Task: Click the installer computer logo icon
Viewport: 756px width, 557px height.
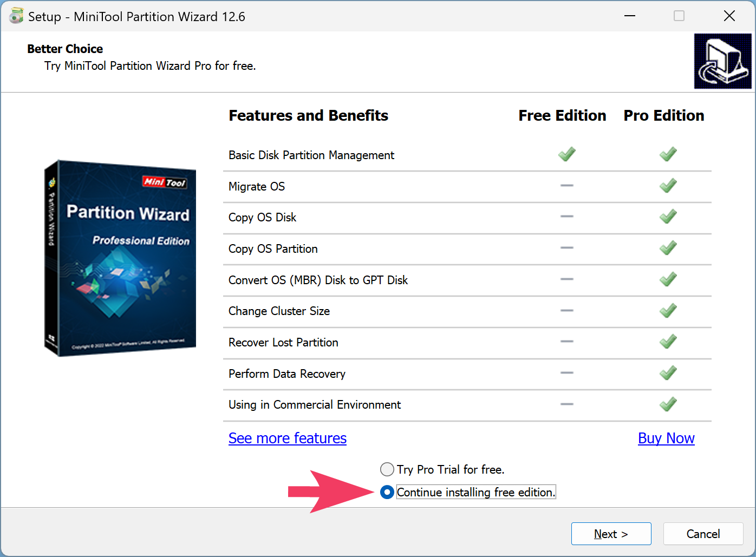Action: tap(723, 61)
